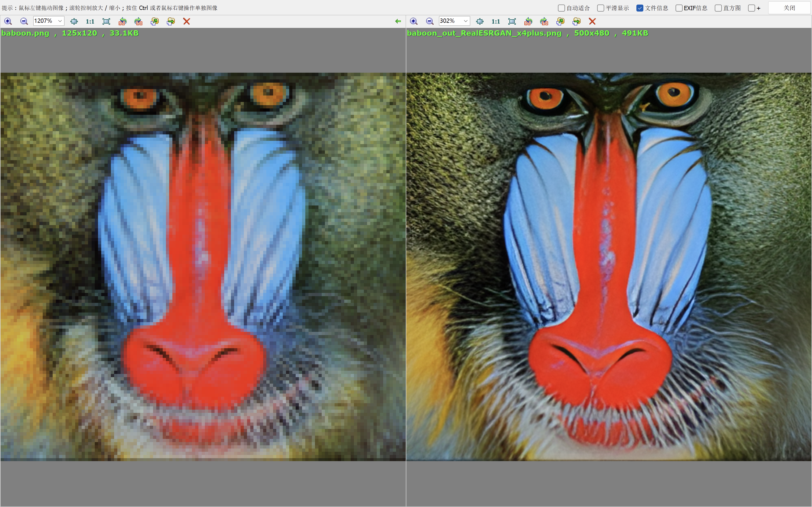Click the upscaled baboon image on right
Screen dimensions: 812x507
[609, 267]
